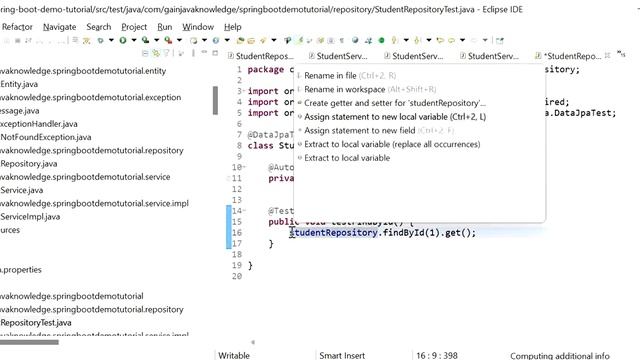Switch to the first StudentRepos... editor tab
Image resolution: width=640 pixels, height=360 pixels.
pyautogui.click(x=260, y=56)
